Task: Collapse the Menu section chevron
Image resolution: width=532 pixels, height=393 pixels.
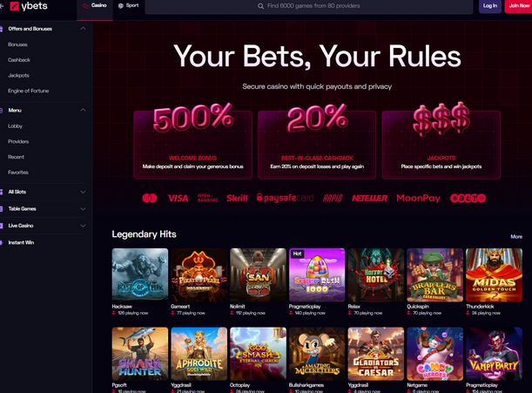Action: click(x=83, y=110)
